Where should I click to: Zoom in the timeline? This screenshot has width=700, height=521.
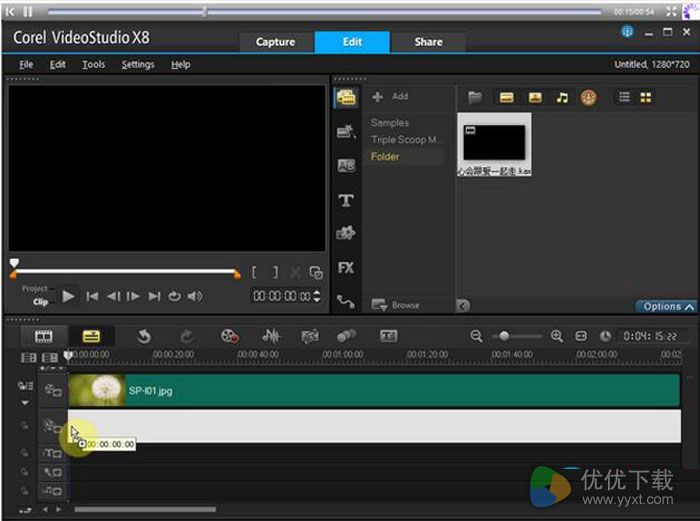pos(557,336)
